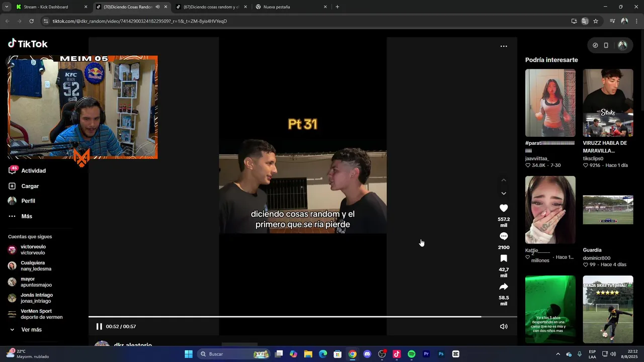Save video with bookmark icon
Image resolution: width=644 pixels, height=362 pixels.
(x=504, y=258)
